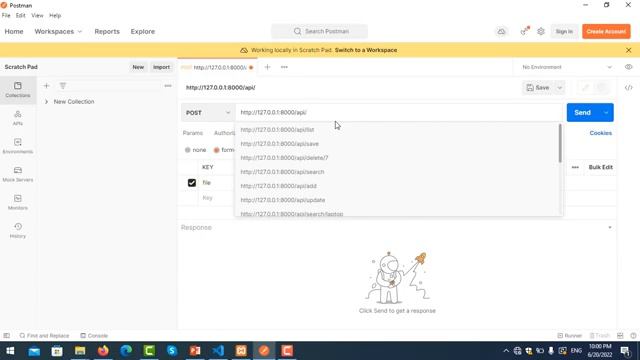Click the cloud sync status icon

coord(501,31)
